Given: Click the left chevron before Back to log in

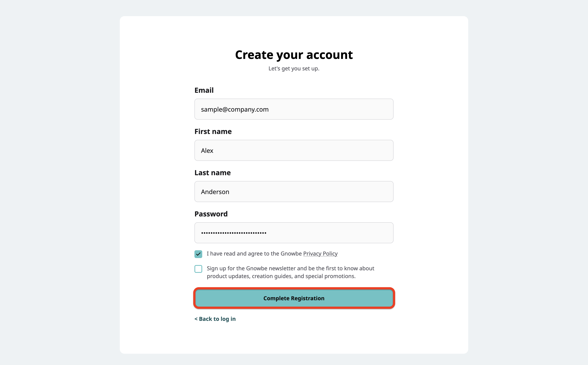Looking at the screenshot, I should coord(196,319).
